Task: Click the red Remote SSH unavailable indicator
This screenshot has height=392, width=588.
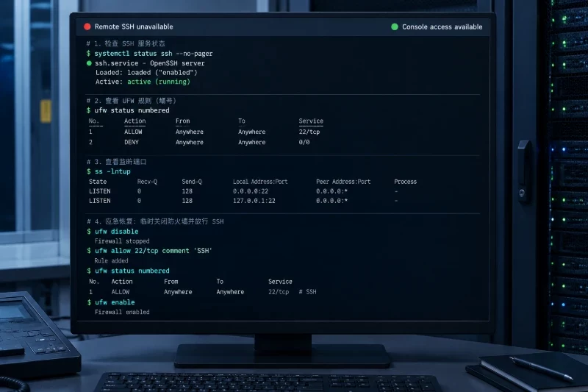Action: click(87, 26)
